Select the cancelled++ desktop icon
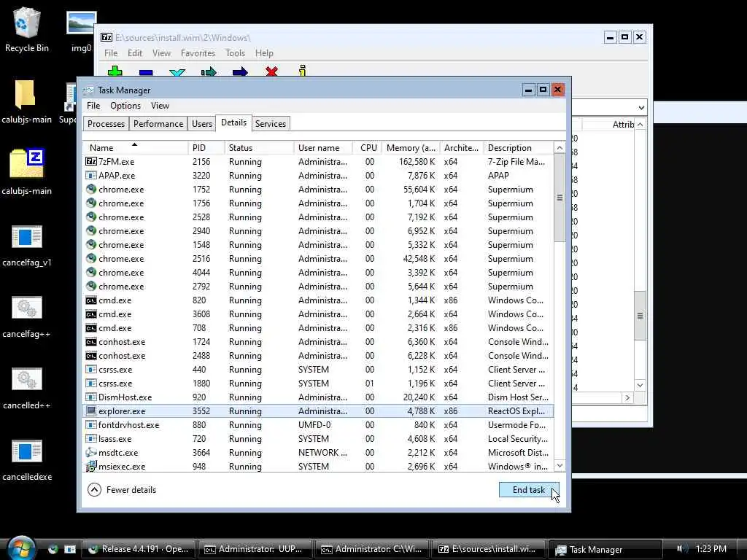 (27, 388)
